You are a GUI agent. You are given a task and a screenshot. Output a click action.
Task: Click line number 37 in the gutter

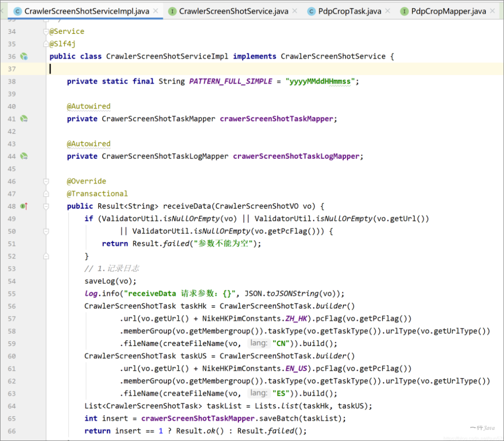(12, 69)
